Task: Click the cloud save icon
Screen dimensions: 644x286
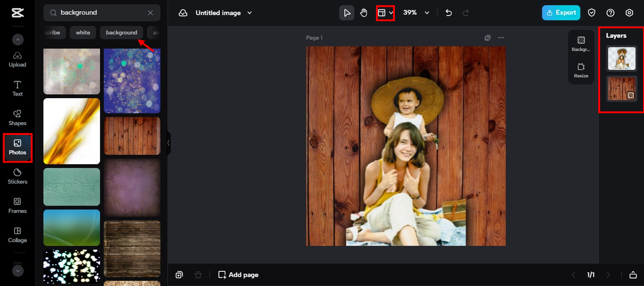Action: pyautogui.click(x=183, y=13)
